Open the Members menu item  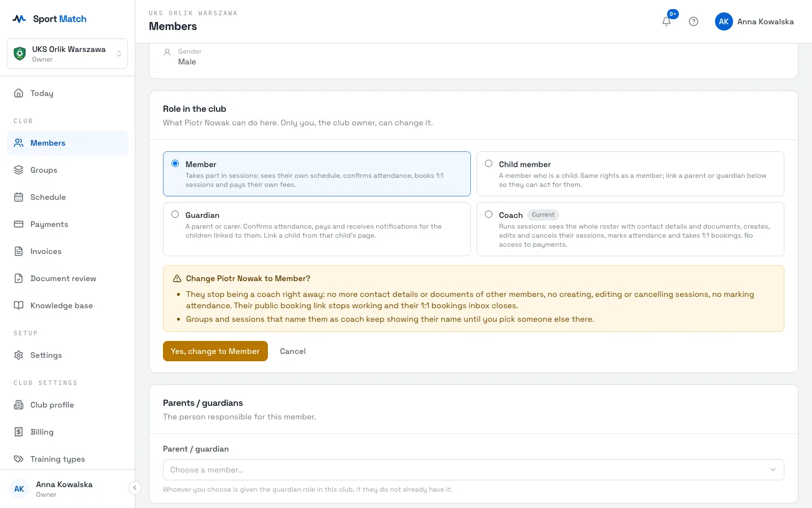pyautogui.click(x=67, y=143)
